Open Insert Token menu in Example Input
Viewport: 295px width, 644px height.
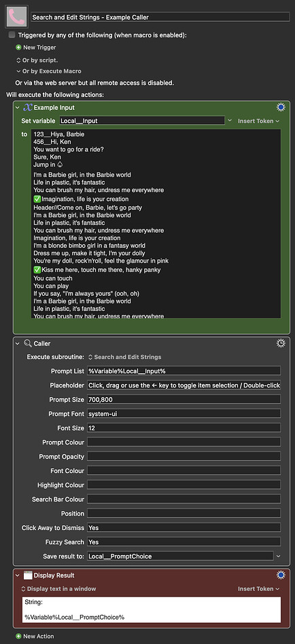pyautogui.click(x=259, y=121)
